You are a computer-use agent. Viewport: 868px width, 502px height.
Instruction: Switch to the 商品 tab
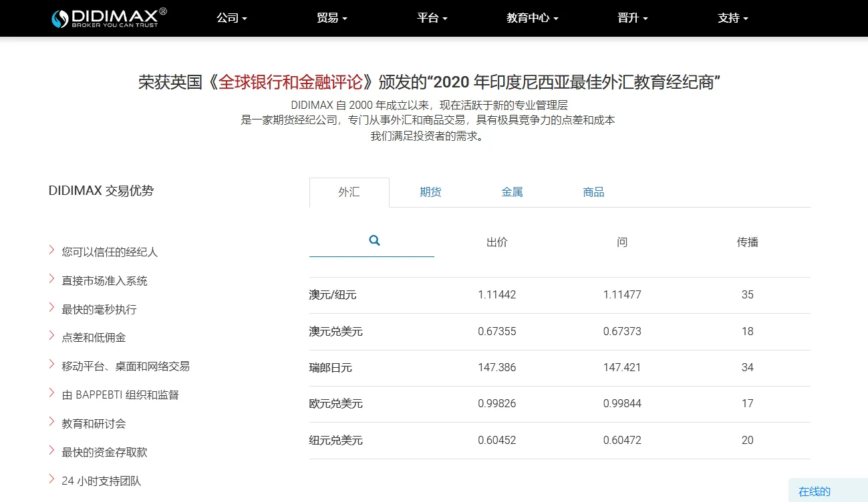point(593,192)
